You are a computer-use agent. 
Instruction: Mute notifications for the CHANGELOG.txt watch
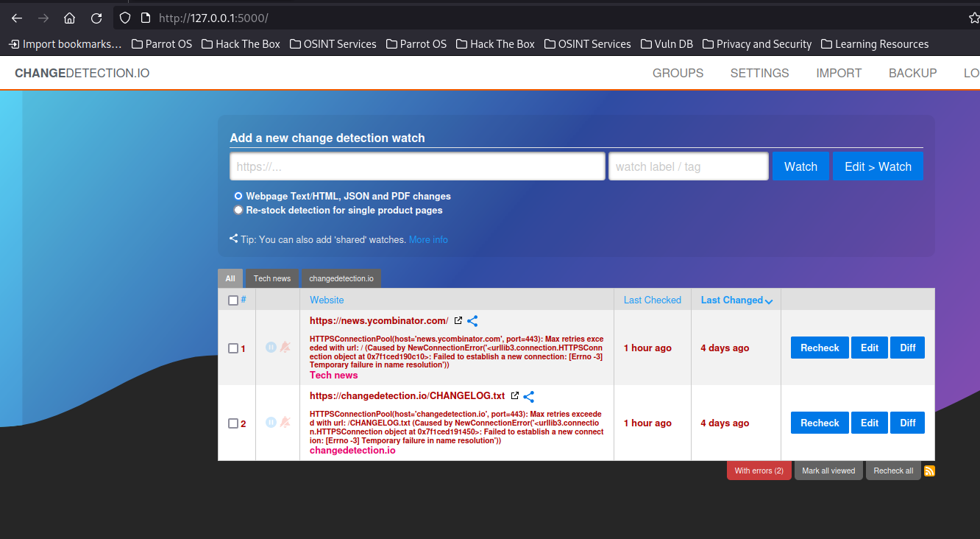point(285,423)
